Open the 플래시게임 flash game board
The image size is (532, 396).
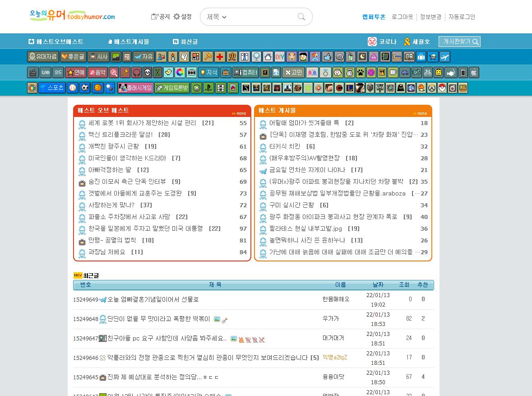tap(135, 88)
